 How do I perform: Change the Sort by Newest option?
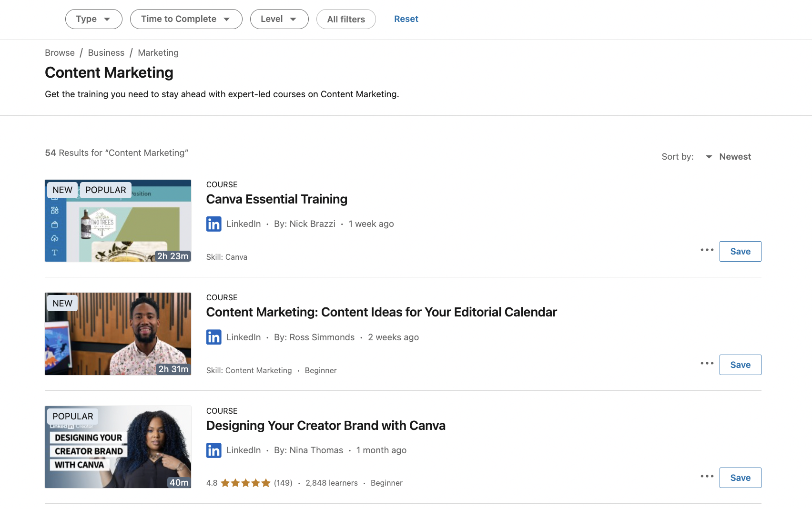(730, 157)
